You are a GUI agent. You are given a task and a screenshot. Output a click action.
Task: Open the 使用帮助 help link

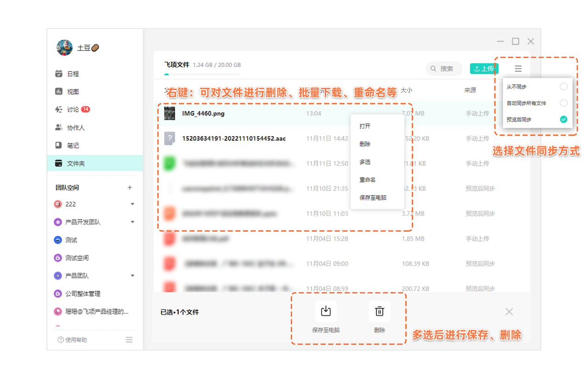pos(72,340)
